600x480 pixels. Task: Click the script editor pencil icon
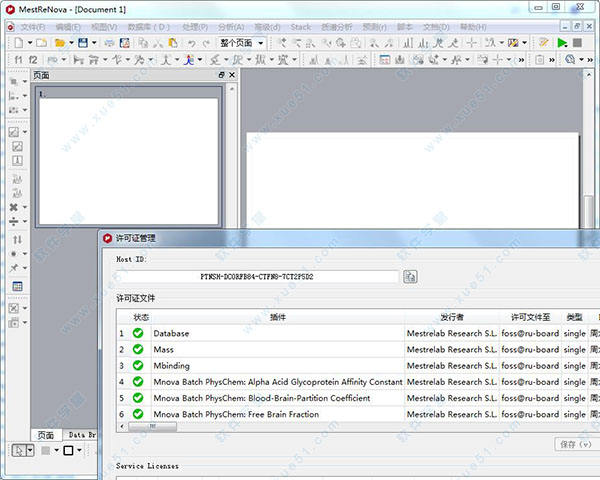(543, 43)
